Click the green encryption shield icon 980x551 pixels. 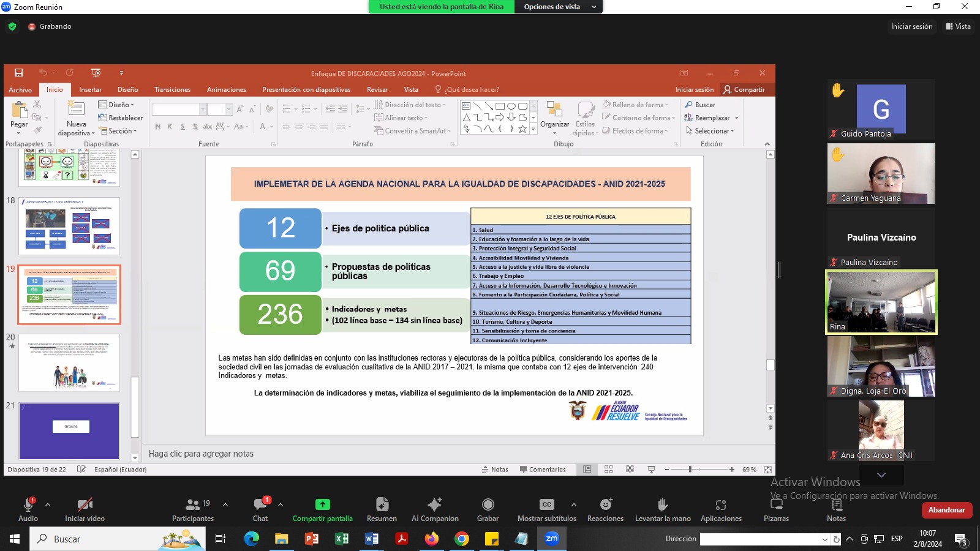point(12,26)
